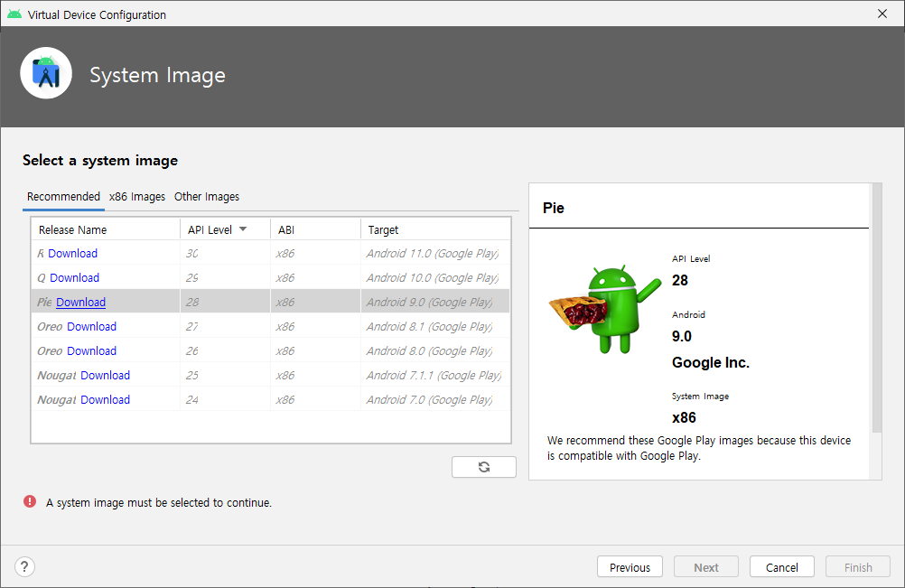Click the Release Name column header
The image size is (905, 588).
[106, 229]
